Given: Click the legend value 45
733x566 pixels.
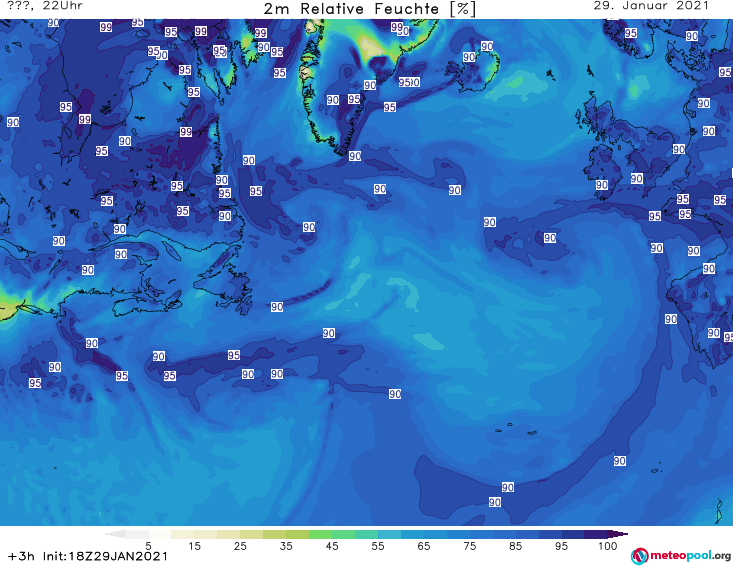Looking at the screenshot, I should click(x=332, y=546).
